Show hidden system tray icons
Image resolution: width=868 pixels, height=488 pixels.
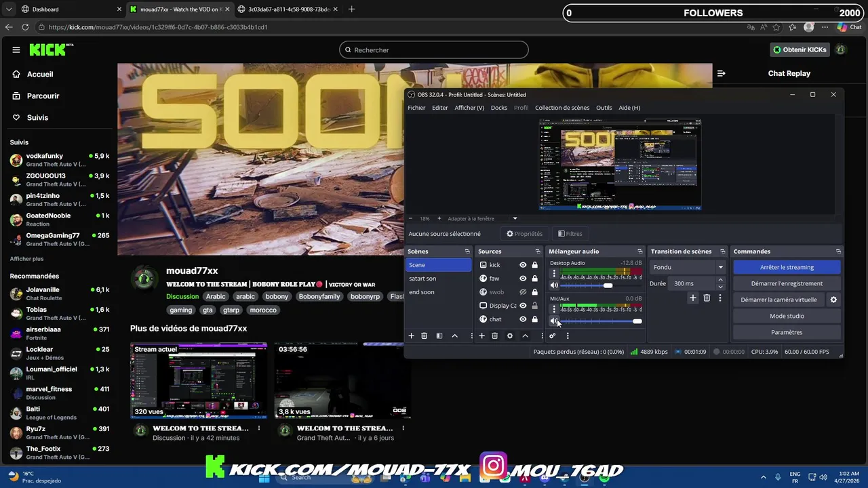point(763,477)
